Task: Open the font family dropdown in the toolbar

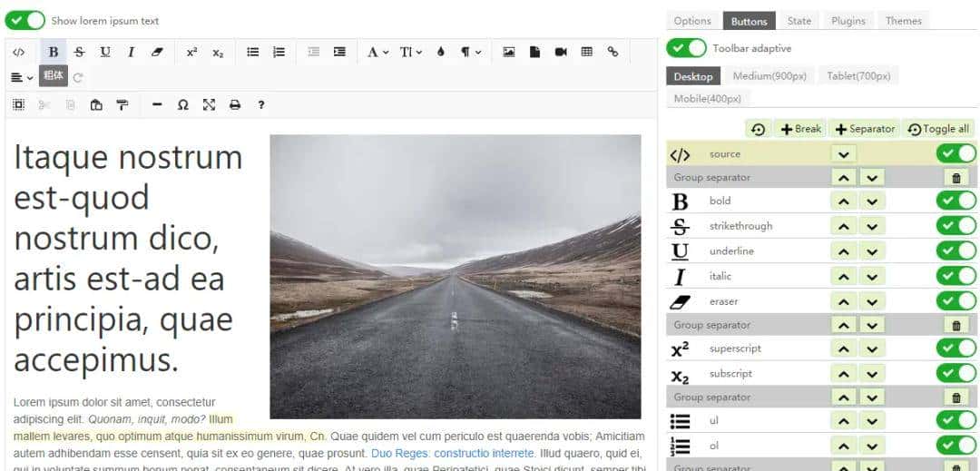Action: point(377,53)
